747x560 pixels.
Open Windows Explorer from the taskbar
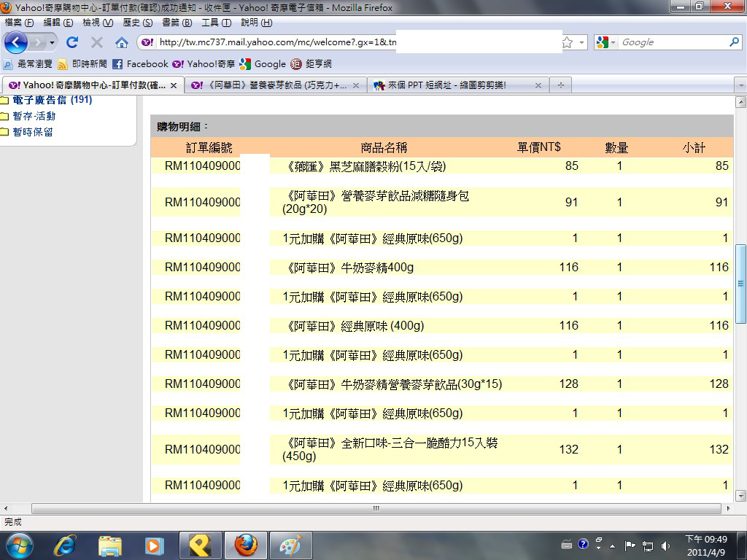110,545
